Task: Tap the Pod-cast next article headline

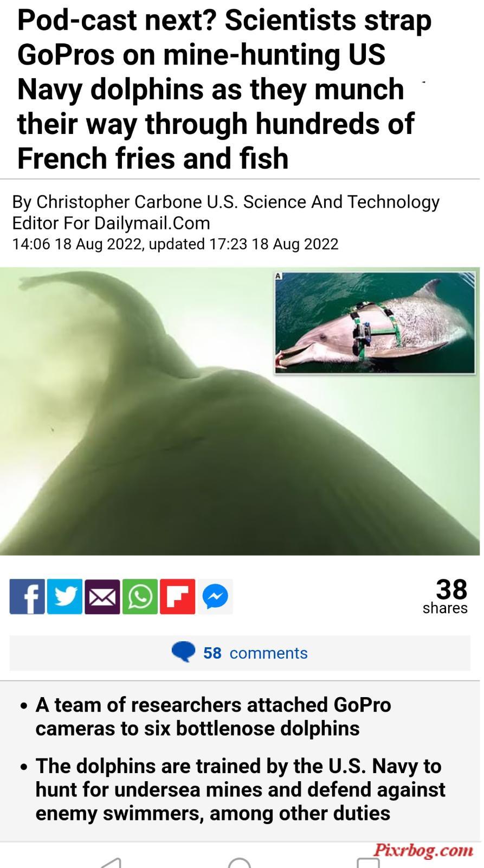Action: [x=224, y=89]
